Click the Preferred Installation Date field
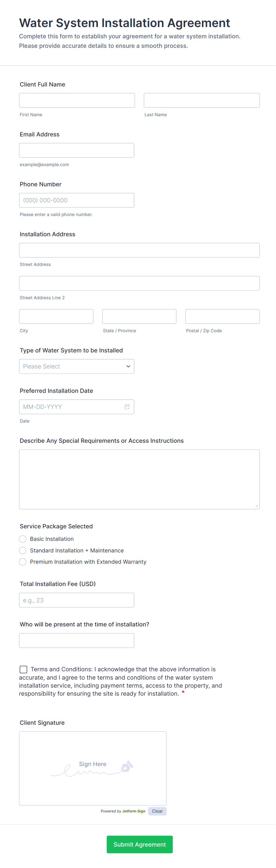Viewport: 276px width, 868px height. pos(71,407)
